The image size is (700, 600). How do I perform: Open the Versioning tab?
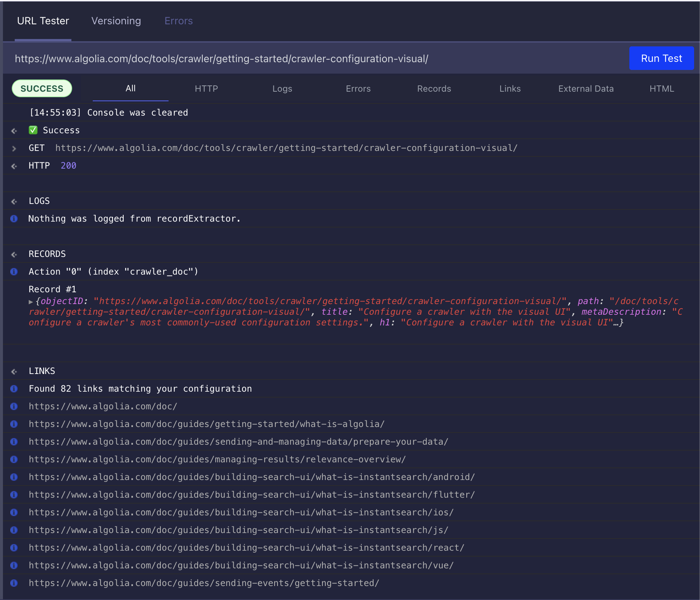116,21
